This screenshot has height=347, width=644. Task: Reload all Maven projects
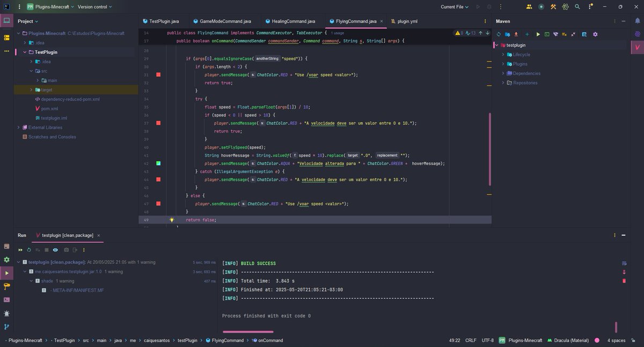pyautogui.click(x=499, y=34)
